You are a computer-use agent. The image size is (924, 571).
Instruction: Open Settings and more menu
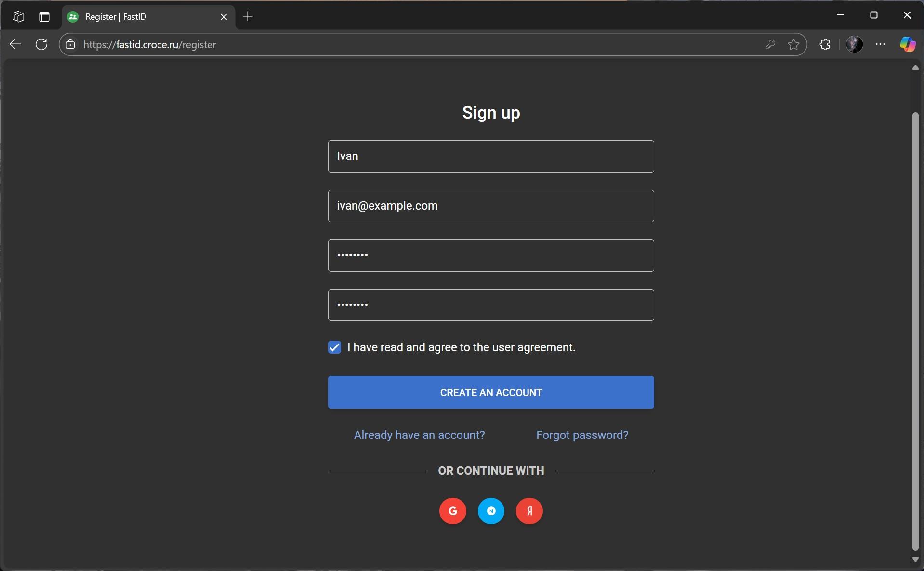point(880,44)
